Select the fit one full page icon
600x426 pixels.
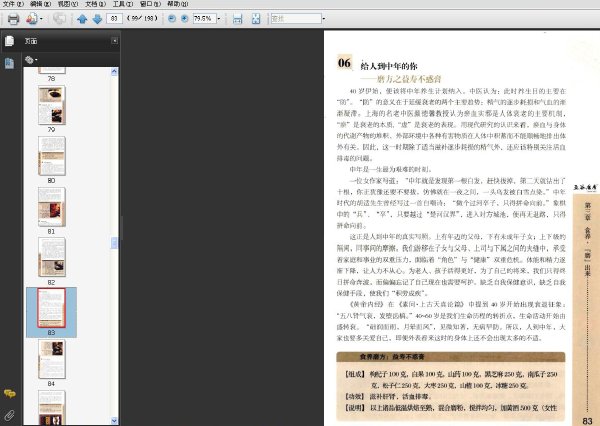click(x=256, y=19)
